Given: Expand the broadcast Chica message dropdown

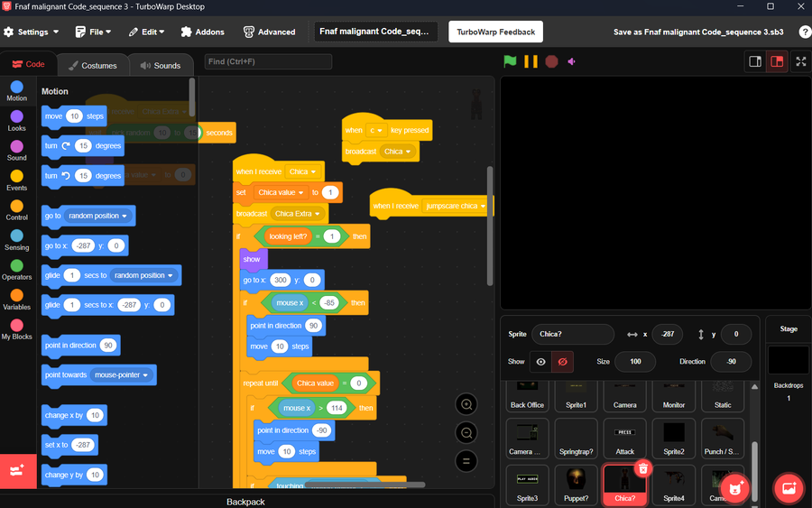Looking at the screenshot, I should click(397, 152).
